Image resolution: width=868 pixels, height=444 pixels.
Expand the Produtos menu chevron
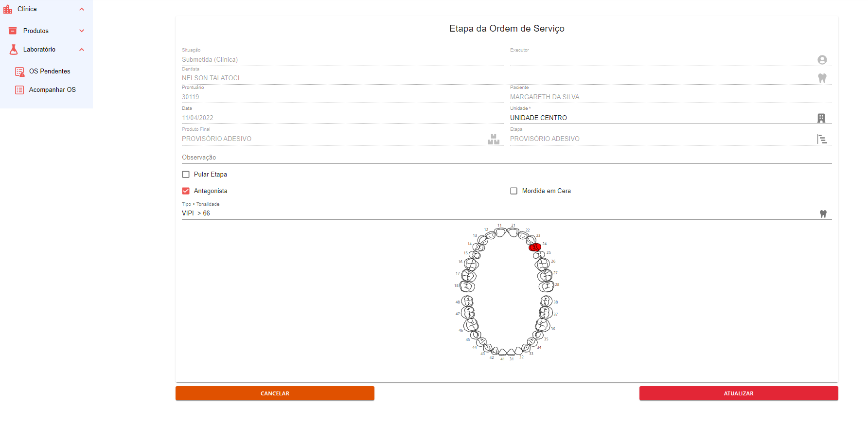point(82,31)
